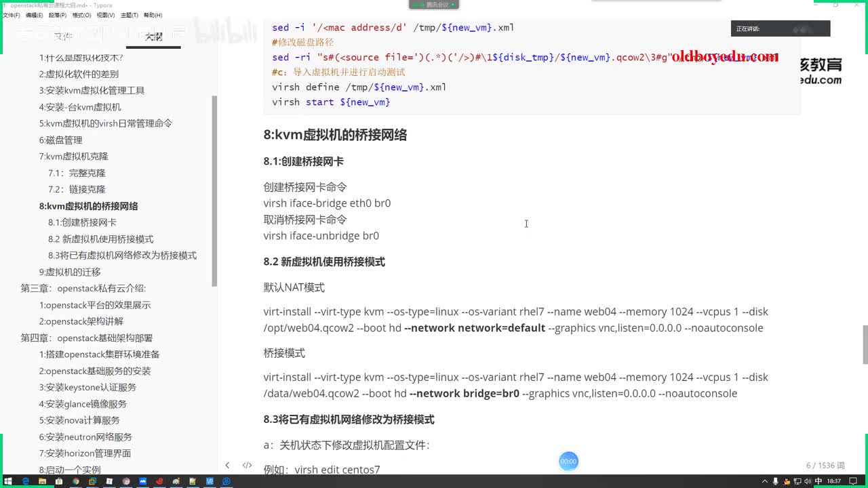Jump to outline item 2:openstack架构讲解
The width and height of the screenshot is (868, 488).
click(81, 321)
